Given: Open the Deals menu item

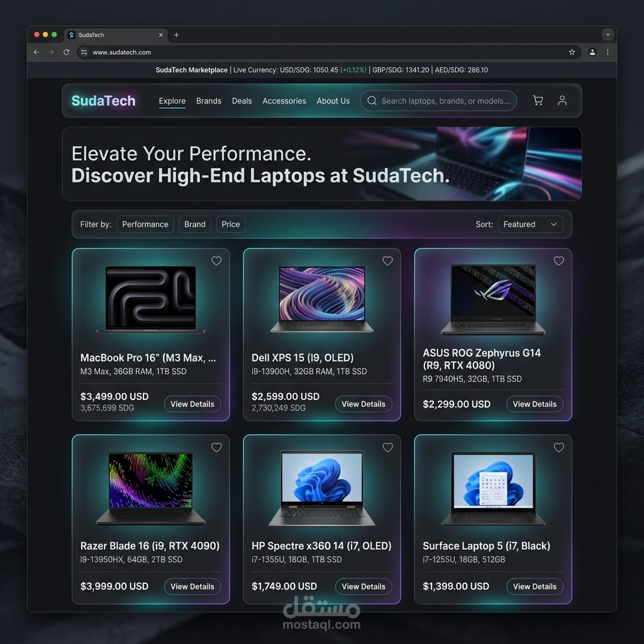Looking at the screenshot, I should coord(241,101).
